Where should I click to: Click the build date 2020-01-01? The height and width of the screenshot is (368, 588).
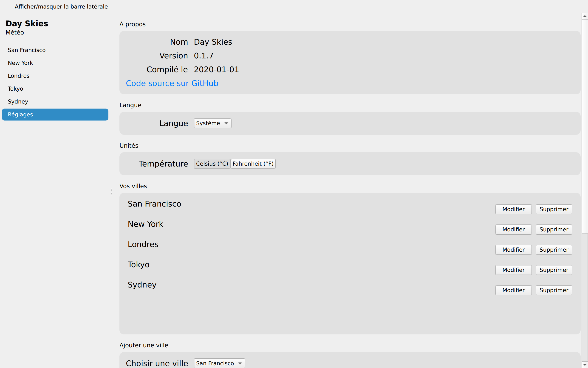216,70
